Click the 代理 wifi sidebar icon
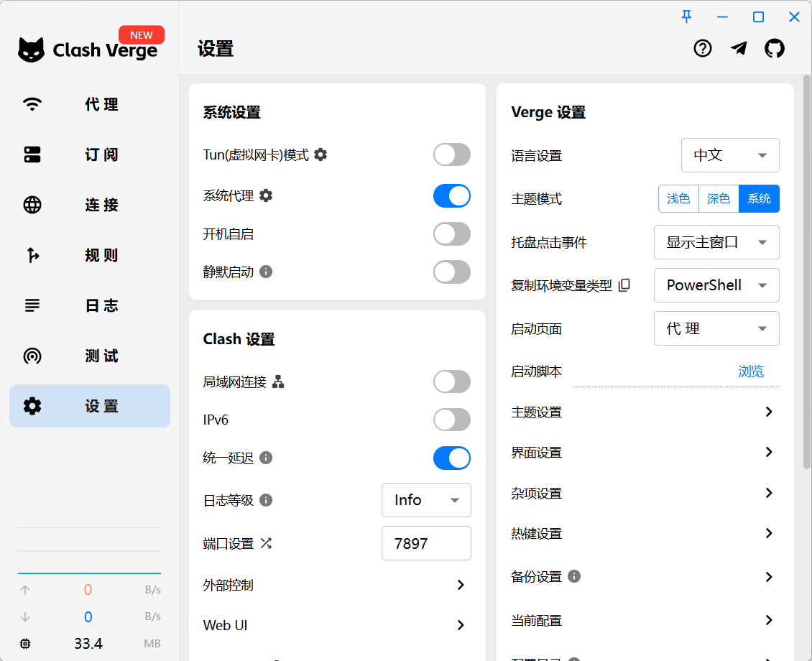Viewport: 812px width, 661px height. [32, 104]
